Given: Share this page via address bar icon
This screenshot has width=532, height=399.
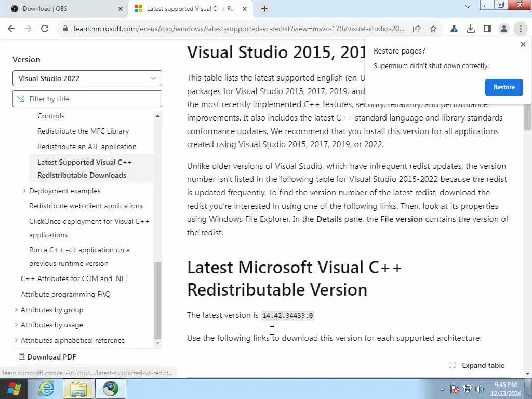Looking at the screenshot, I should click(417, 29).
